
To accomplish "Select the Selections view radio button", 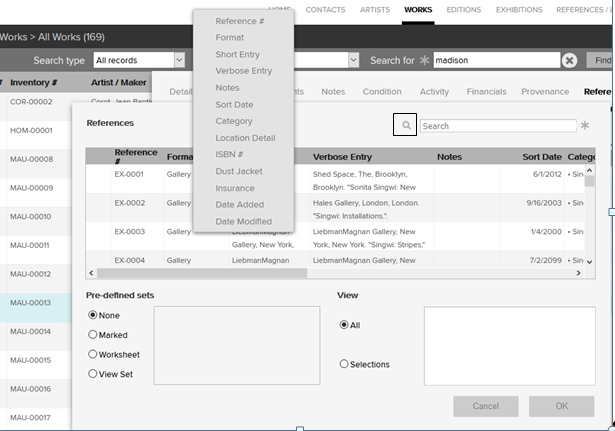I will tap(344, 364).
